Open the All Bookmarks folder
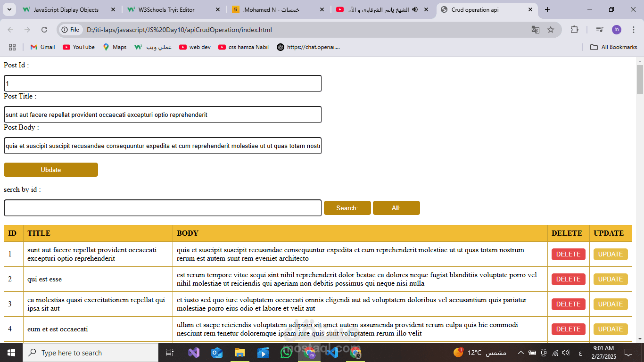 click(614, 47)
